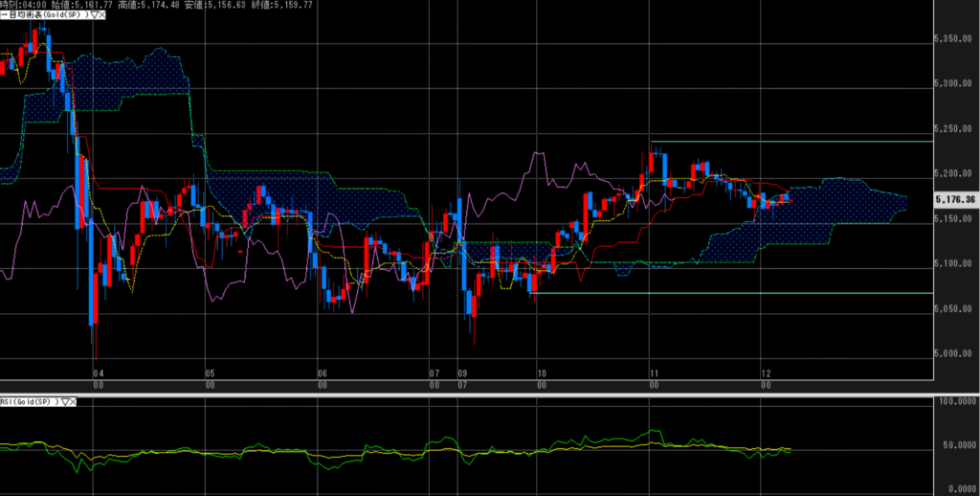Click the divider between chart and RSI panel
Screen dimensions: 980x496
tap(479, 394)
